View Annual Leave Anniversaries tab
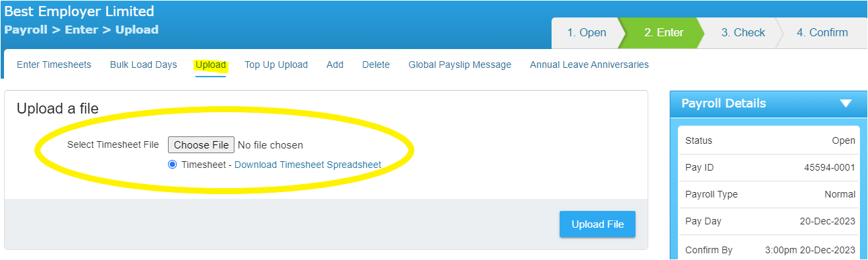 [x=589, y=65]
